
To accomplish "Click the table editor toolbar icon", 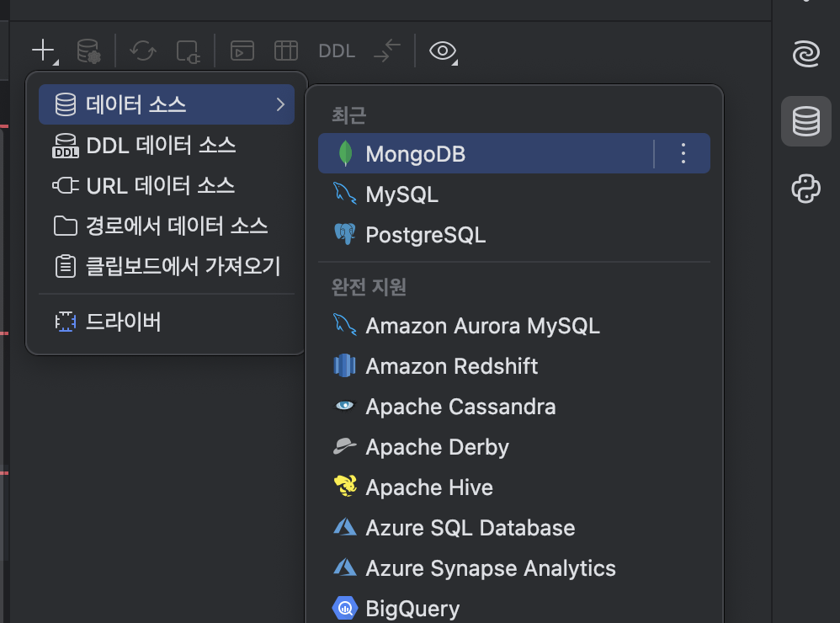I will pyautogui.click(x=286, y=51).
